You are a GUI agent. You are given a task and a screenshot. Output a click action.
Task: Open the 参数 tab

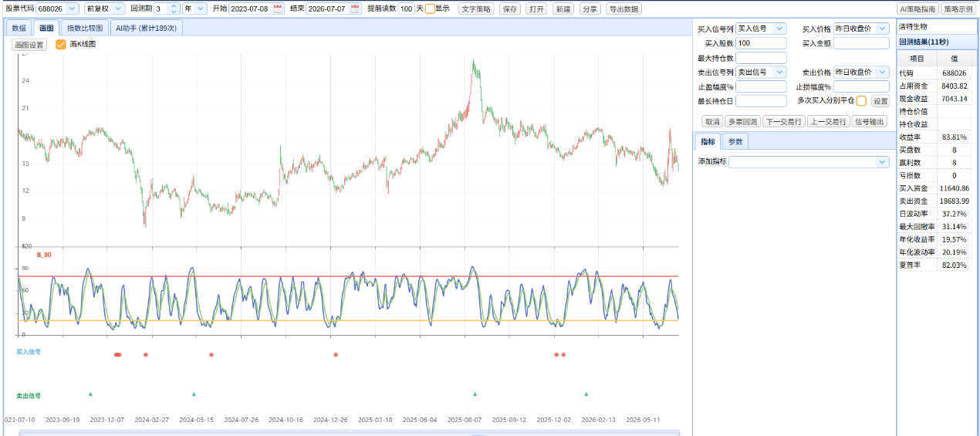735,142
